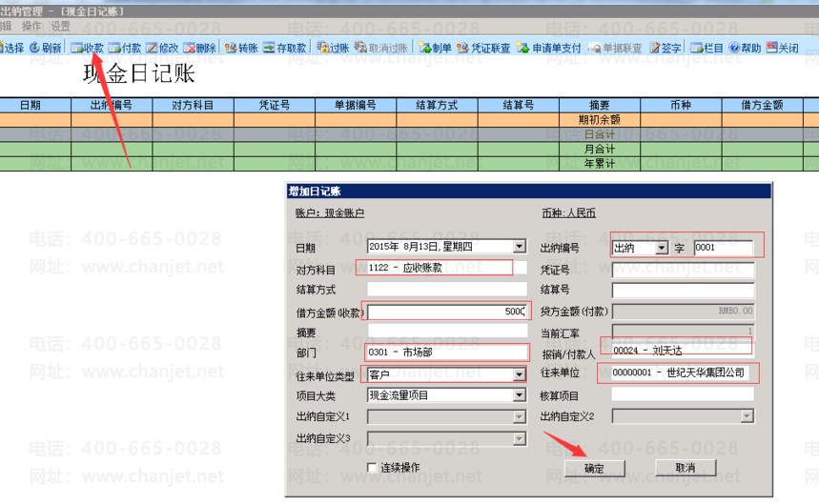Click the 转账 transfer icon
Image resolution: width=819 pixels, height=504 pixels.
[231, 48]
